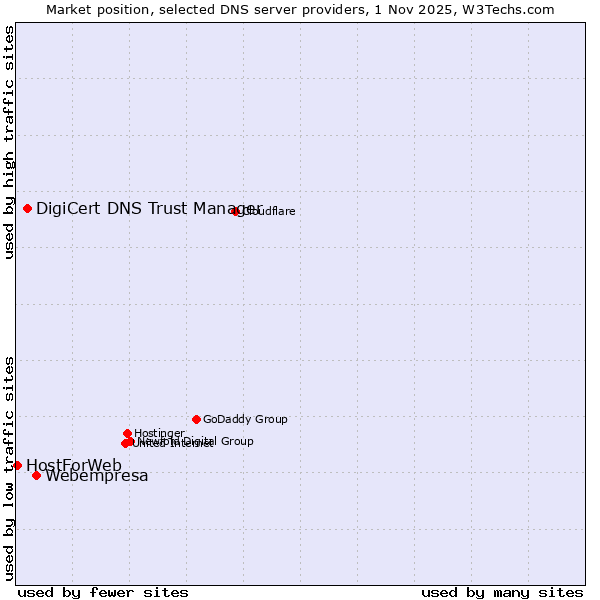The height and width of the screenshot is (600, 600).
Task: Click the GoDaddy Group red diamond marker
Action: (x=196, y=419)
